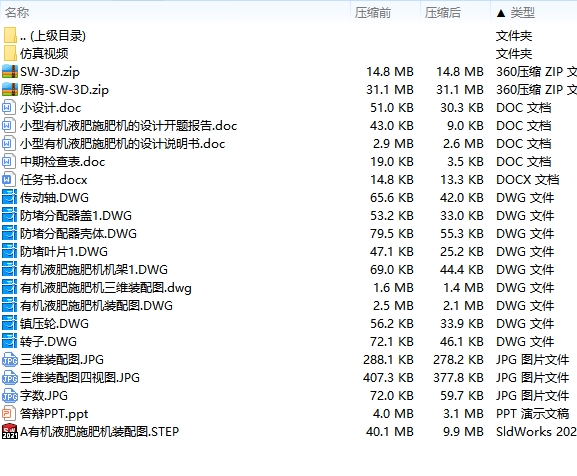
Task: Select file name 三维装配图.JPG
Action: [x=62, y=360]
